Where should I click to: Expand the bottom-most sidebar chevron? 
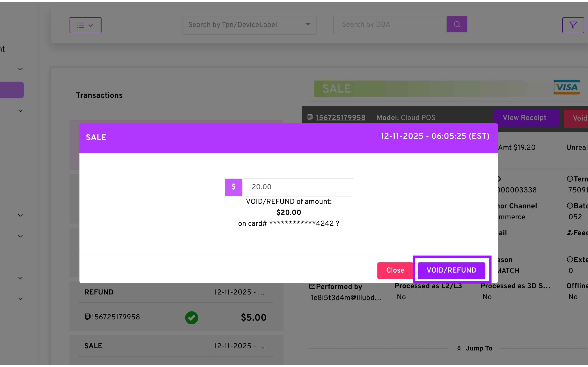click(x=20, y=299)
